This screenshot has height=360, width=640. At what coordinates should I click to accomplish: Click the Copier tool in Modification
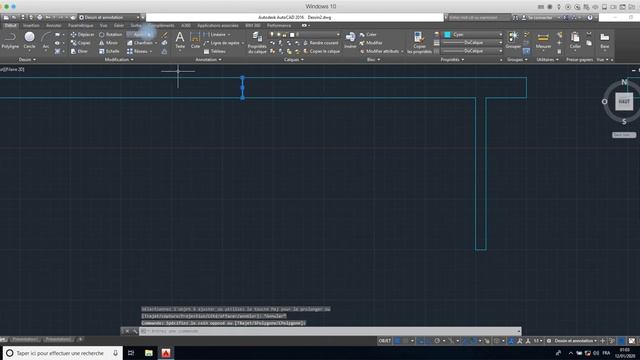pyautogui.click(x=81, y=43)
